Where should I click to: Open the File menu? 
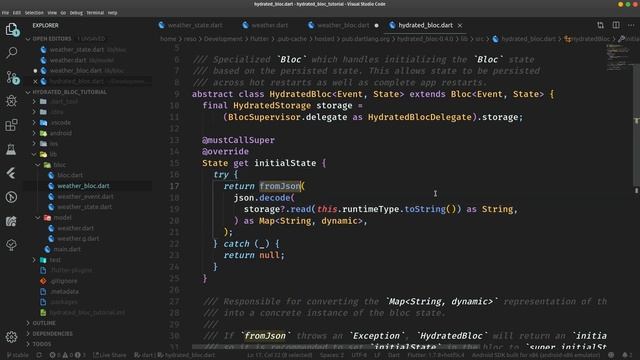coord(5,13)
